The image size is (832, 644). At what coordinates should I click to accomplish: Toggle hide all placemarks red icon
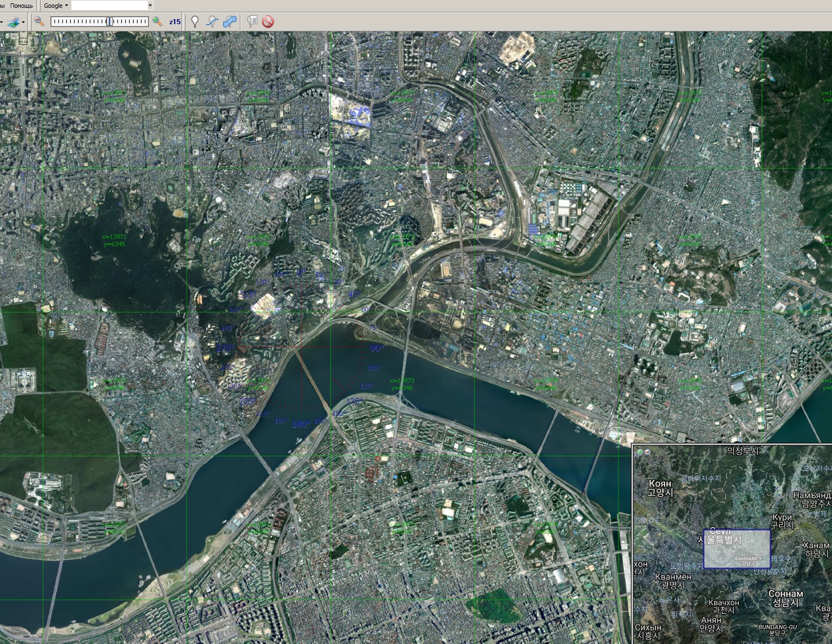268,21
